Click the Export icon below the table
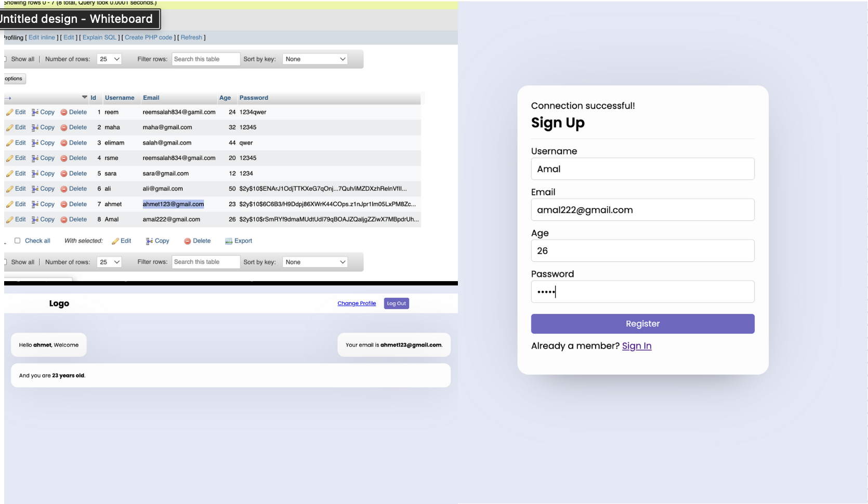Screen dimensions: 868x504 click(x=229, y=241)
